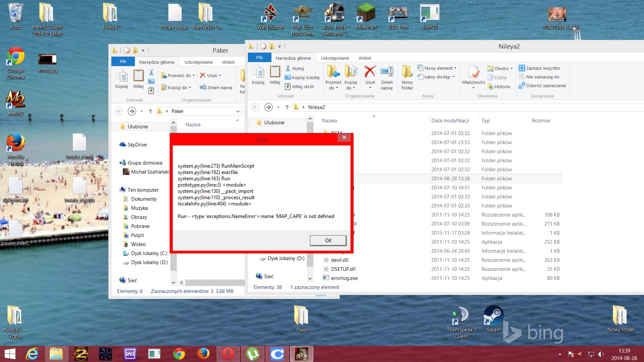Select the Metin2 desktop shortcut
The width and height of the screenshot is (644, 362).
coord(16,103)
